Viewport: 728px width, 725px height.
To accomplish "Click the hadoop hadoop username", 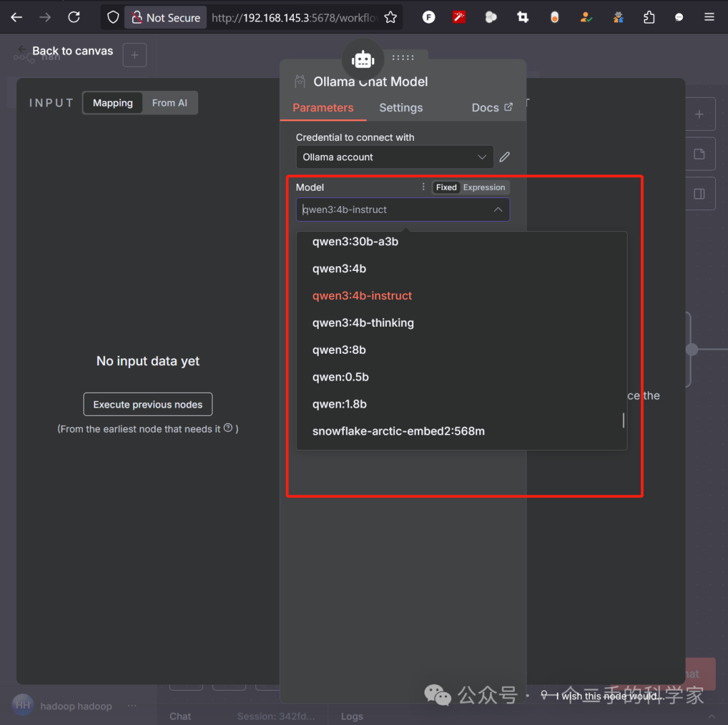I will pos(76,706).
